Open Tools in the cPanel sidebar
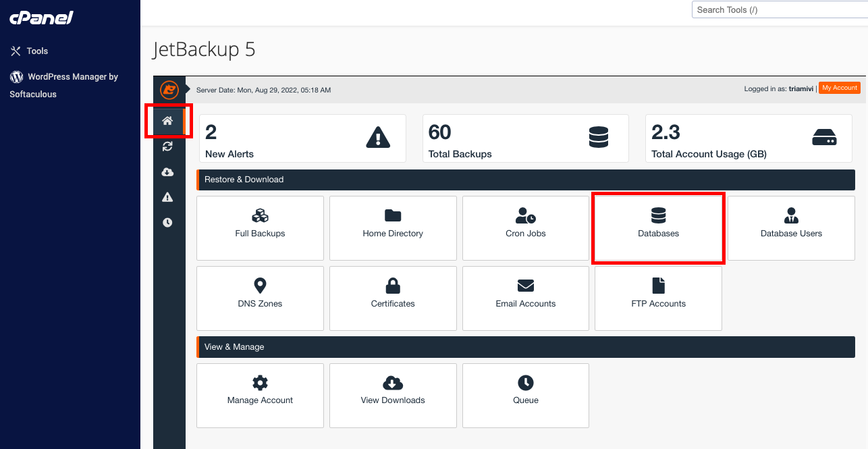The width and height of the screenshot is (868, 449). (37, 51)
